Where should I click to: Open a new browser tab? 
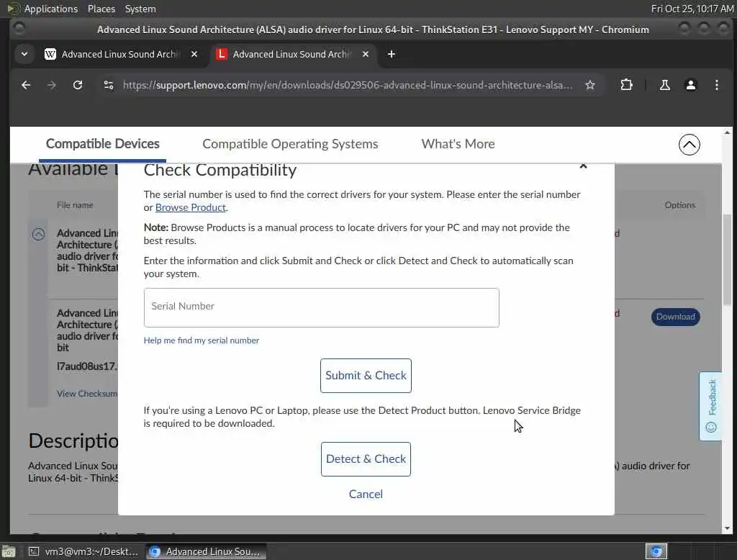[x=391, y=54]
